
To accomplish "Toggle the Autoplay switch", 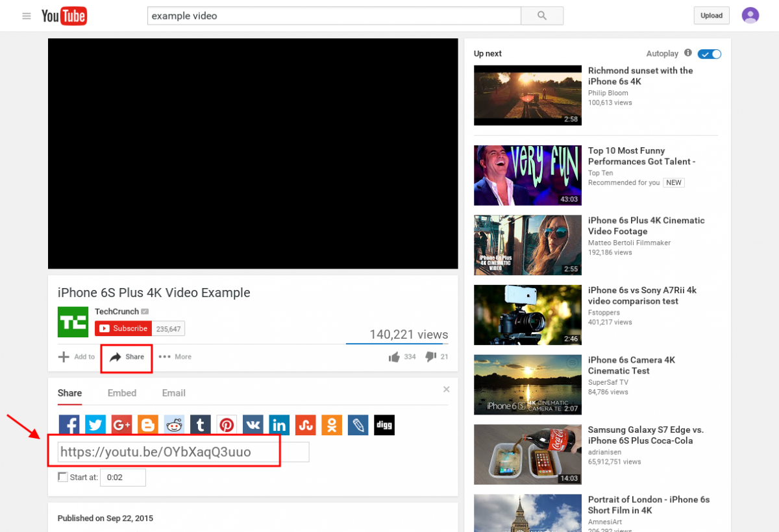I will tap(710, 54).
